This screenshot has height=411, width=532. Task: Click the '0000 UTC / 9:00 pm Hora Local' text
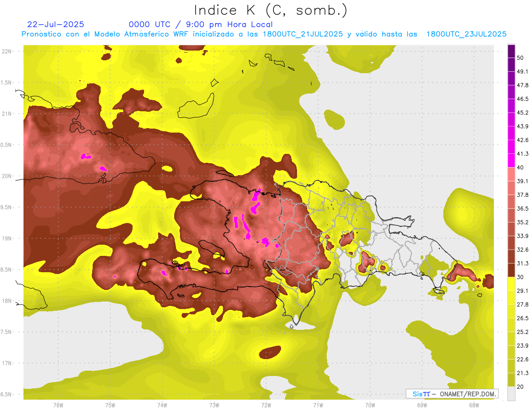[201, 24]
